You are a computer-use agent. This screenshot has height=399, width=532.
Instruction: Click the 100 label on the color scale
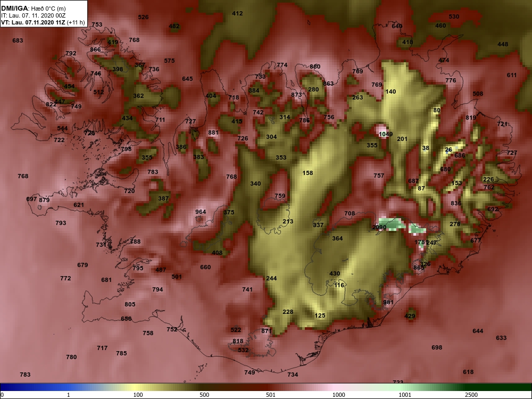138,395
